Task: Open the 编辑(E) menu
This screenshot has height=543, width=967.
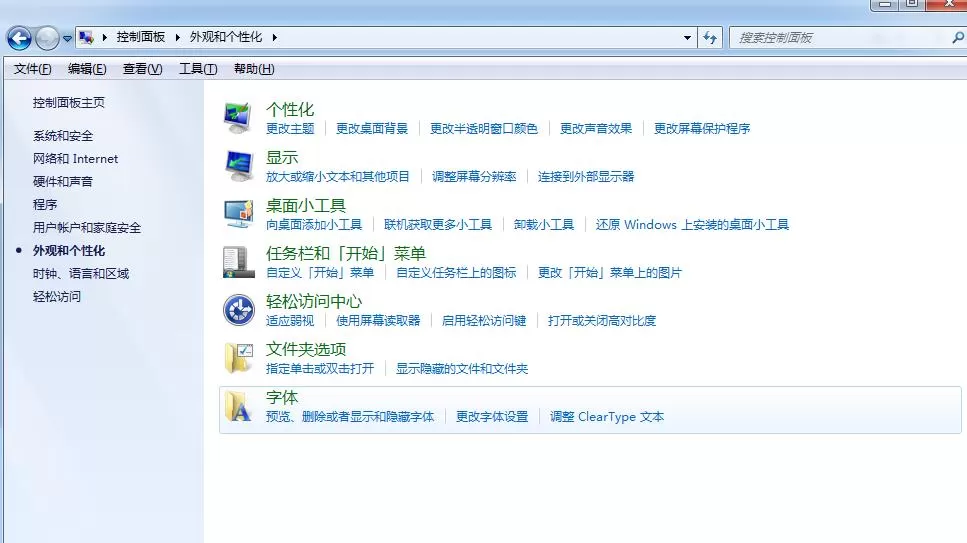Action: tap(87, 68)
